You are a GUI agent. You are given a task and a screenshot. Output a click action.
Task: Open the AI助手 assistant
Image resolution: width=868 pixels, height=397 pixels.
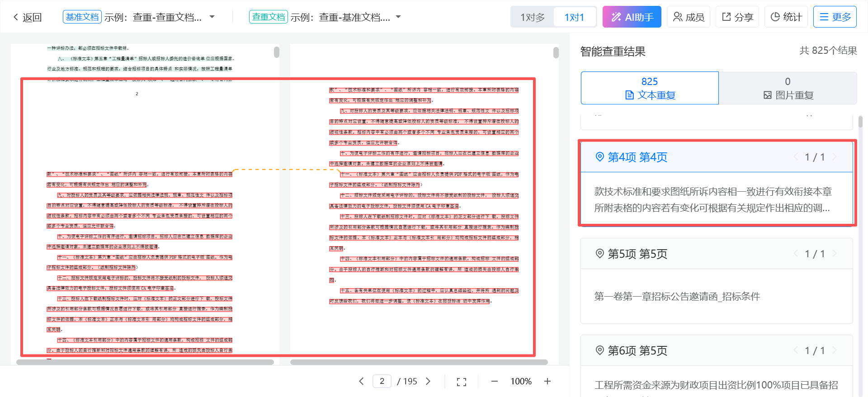click(x=632, y=17)
